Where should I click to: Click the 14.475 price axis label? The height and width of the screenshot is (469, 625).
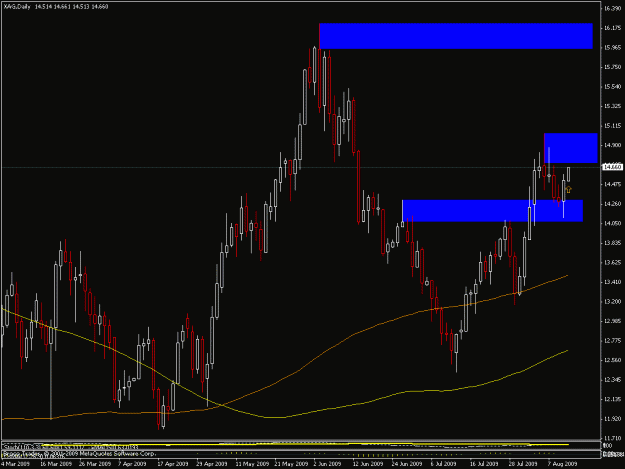click(613, 184)
